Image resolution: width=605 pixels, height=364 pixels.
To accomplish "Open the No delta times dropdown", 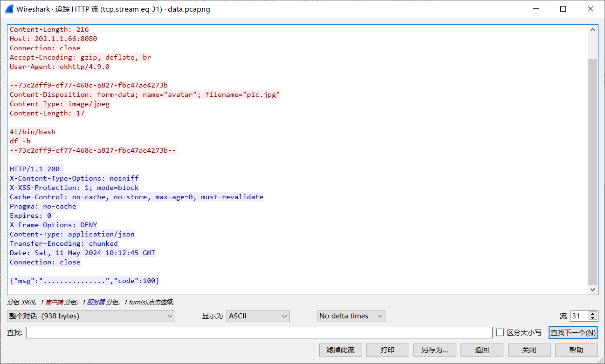I will click(x=351, y=316).
